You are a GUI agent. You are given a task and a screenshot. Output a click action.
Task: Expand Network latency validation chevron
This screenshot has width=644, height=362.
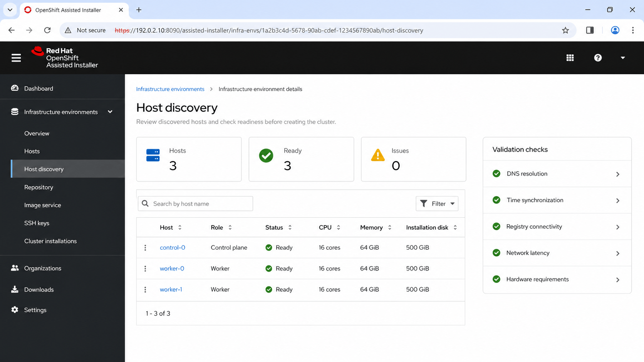coord(618,254)
